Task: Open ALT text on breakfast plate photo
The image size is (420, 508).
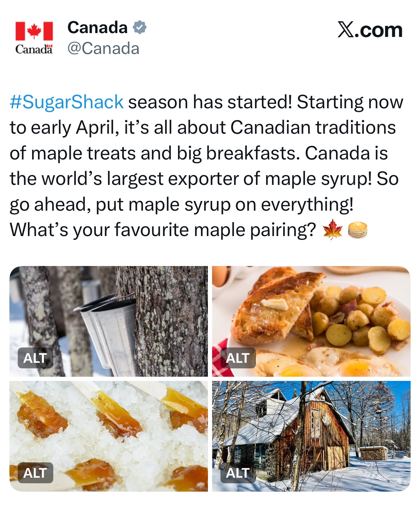Action: point(238,358)
